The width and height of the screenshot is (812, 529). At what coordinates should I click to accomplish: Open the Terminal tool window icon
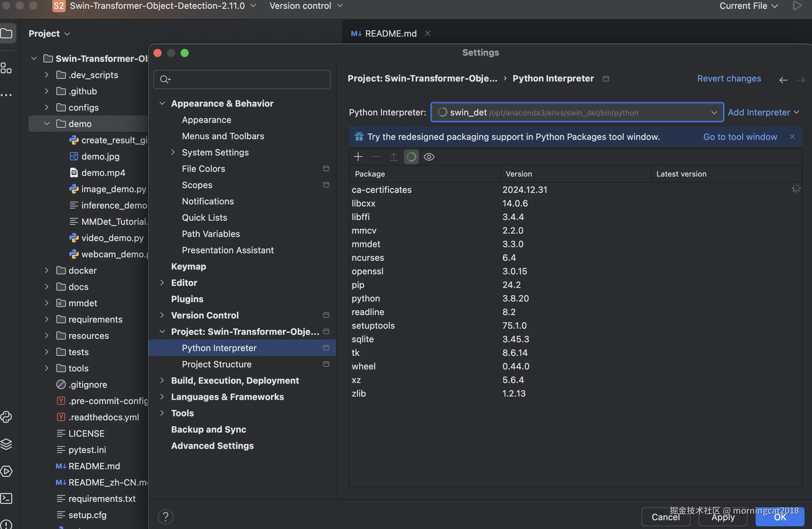click(6, 498)
